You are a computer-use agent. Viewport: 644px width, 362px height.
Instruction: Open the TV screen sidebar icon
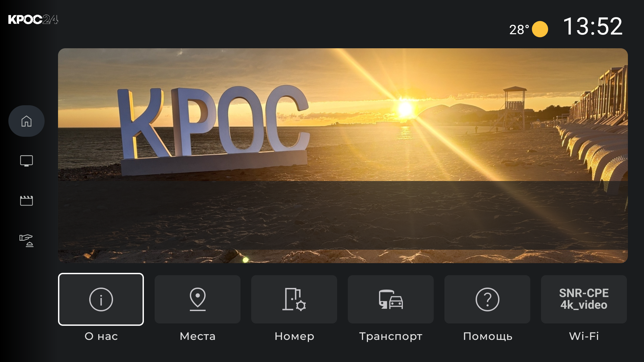pos(26,161)
